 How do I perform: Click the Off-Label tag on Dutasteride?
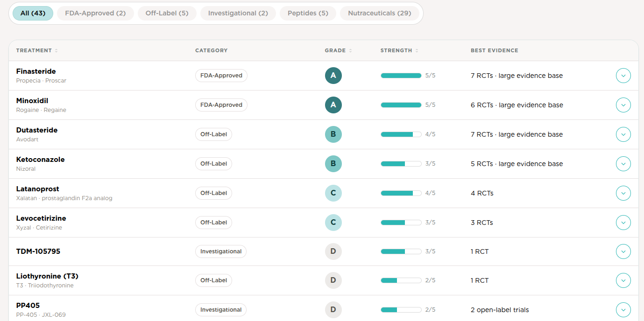point(213,134)
